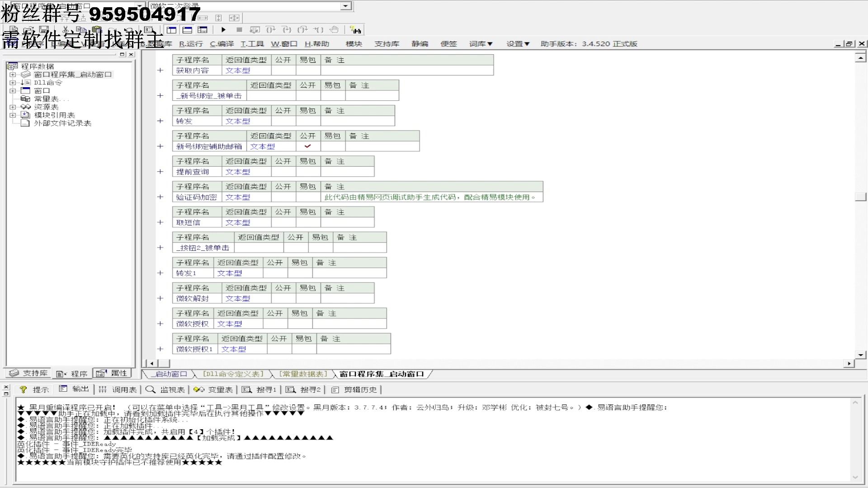Toggle 公开 cell for 获取内容 subroutine
Viewport: 868px width, 488px height.
(x=283, y=70)
